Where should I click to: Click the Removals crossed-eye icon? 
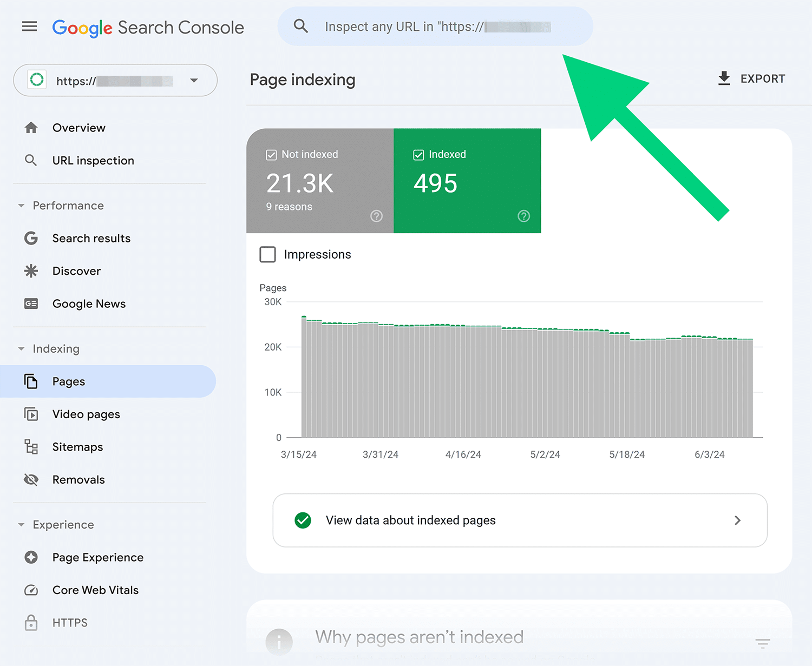[x=31, y=479]
